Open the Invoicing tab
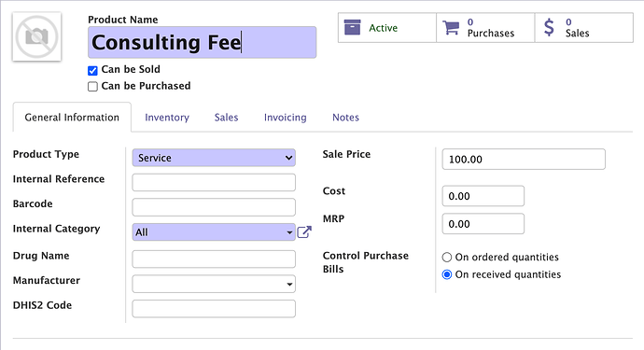The height and width of the screenshot is (350, 644). [285, 118]
